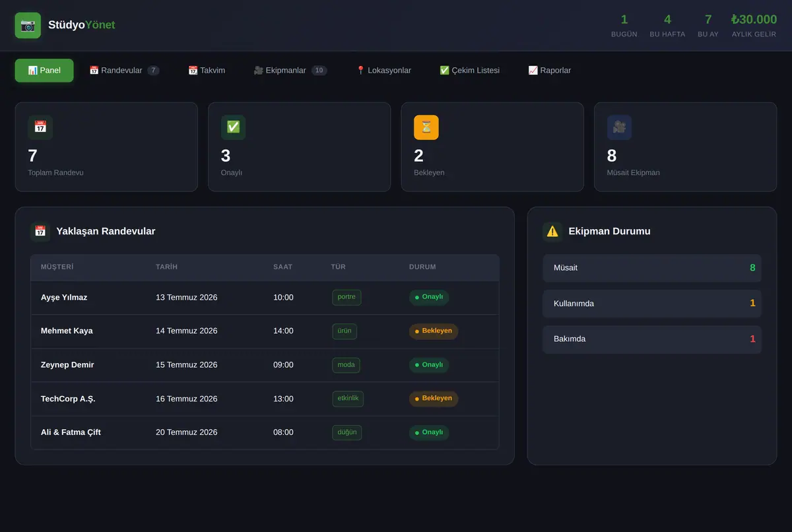Image resolution: width=792 pixels, height=532 pixels.
Task: Click the warning icon beside Ekipman Durumu
Action: click(x=552, y=231)
